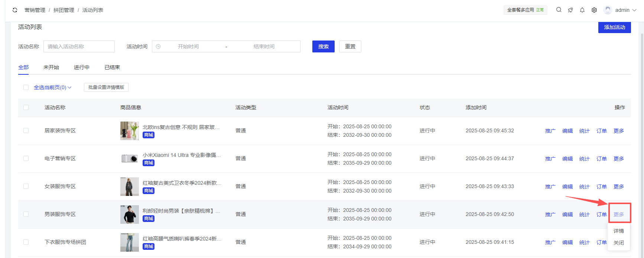Click the rocket icon in top bar
The height and width of the screenshot is (258, 644).
coord(570,10)
